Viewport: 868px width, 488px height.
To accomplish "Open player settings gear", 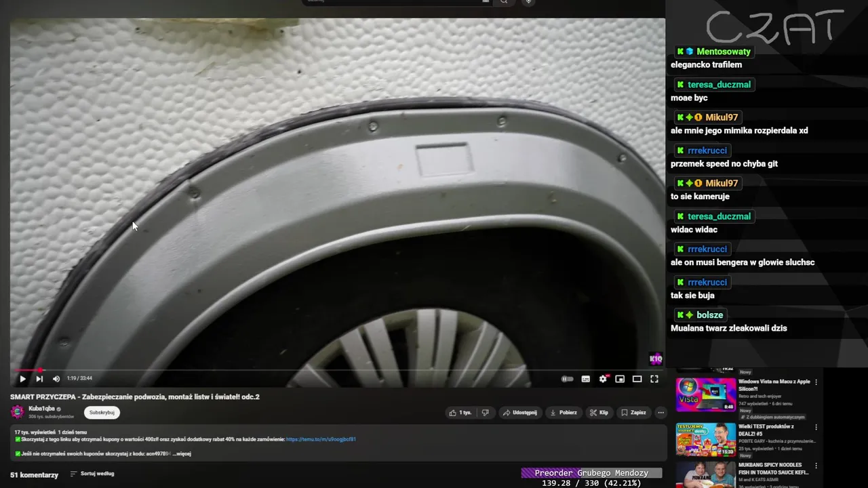I will (x=603, y=379).
